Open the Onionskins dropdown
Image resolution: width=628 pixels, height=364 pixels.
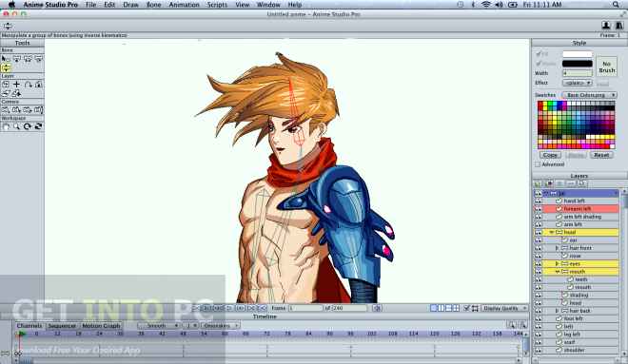click(220, 326)
